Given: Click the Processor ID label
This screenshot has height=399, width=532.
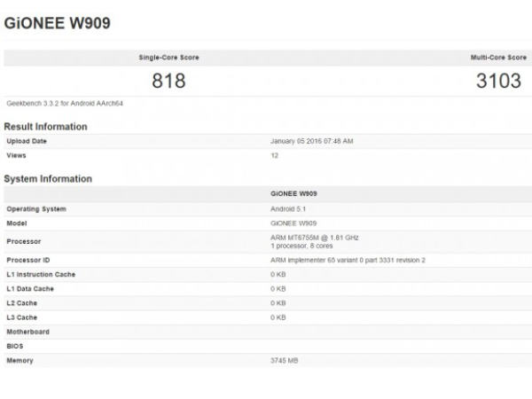Looking at the screenshot, I should pyautogui.click(x=28, y=260).
